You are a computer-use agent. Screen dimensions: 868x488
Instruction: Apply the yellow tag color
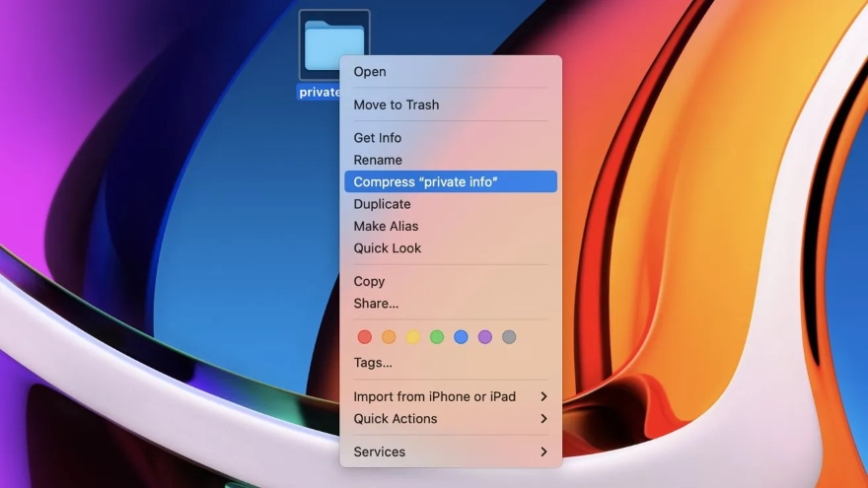click(412, 337)
